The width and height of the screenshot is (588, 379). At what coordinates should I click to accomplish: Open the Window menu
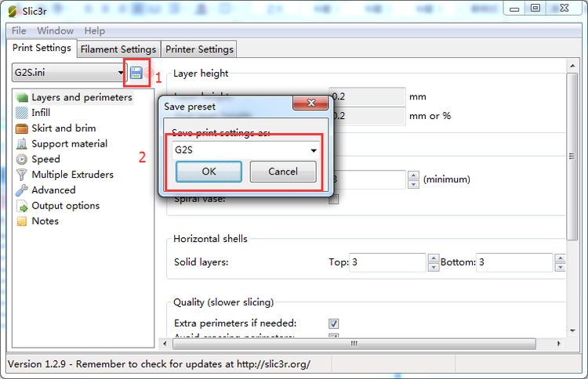(55, 31)
